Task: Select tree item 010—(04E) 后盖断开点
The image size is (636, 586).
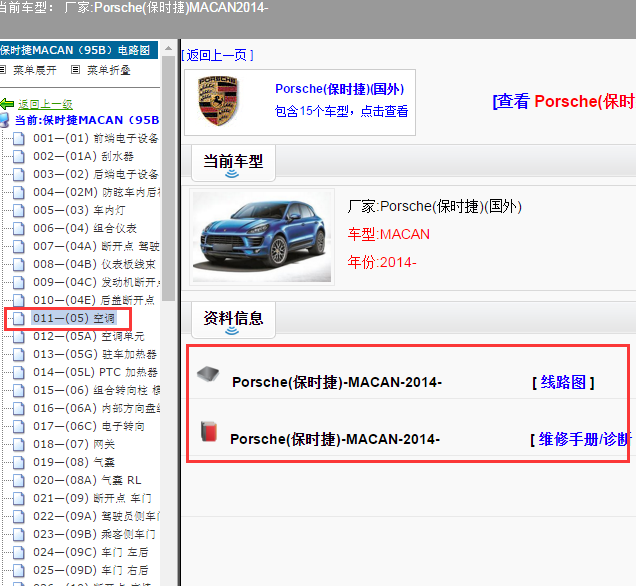Action: (x=94, y=301)
